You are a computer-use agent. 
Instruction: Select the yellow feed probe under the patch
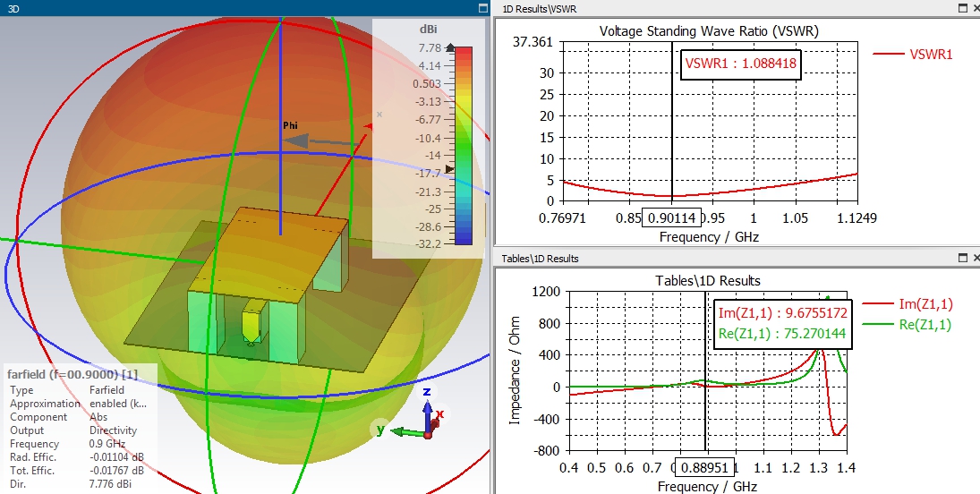click(x=251, y=321)
